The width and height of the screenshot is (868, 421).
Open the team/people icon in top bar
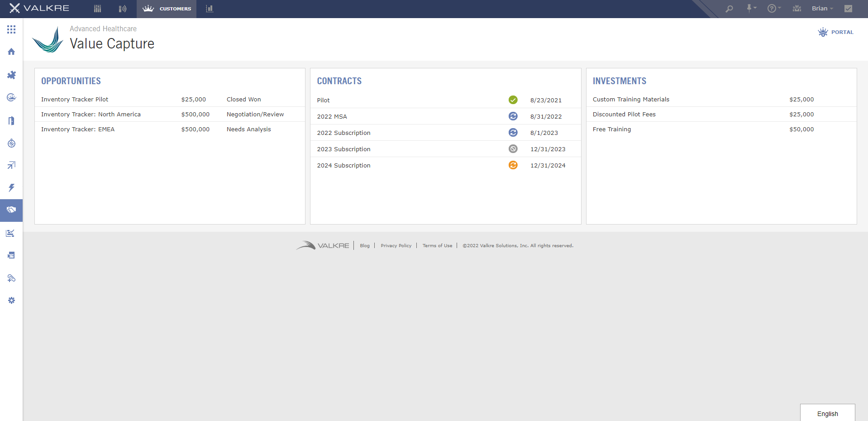pos(797,9)
